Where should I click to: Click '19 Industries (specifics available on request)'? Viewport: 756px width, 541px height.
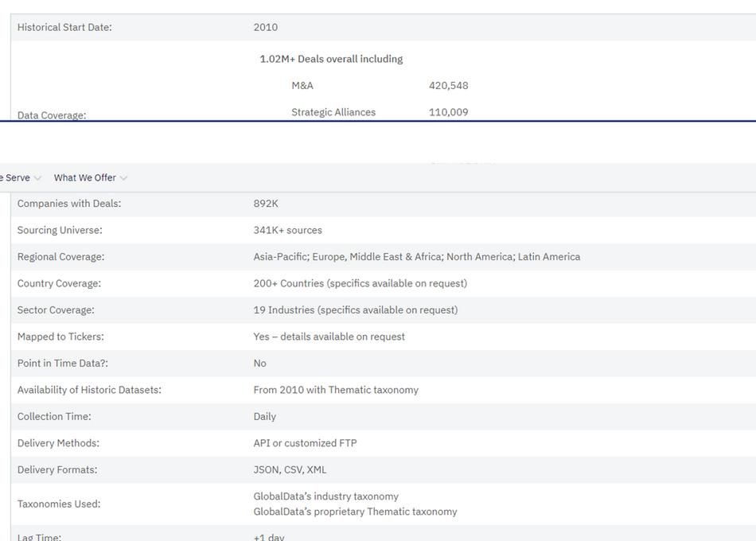pyautogui.click(x=356, y=310)
